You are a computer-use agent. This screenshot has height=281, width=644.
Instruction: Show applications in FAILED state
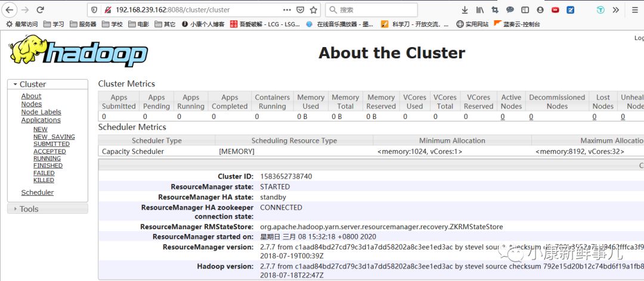pos(44,173)
